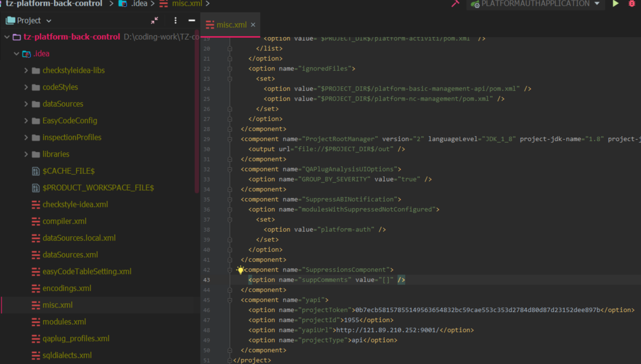This screenshot has width=641, height=364.
Task: Open compiler.xml in the tree
Action: [x=64, y=221]
